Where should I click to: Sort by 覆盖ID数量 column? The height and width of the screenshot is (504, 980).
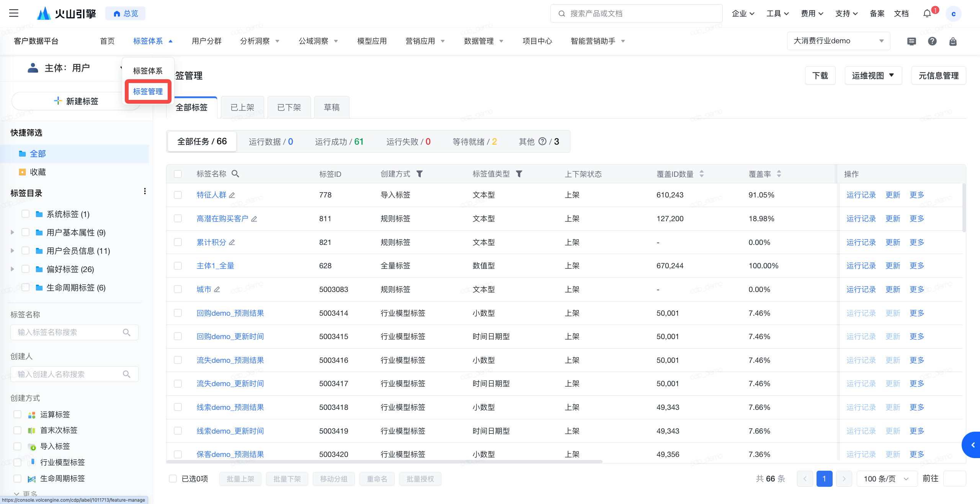(x=702, y=174)
